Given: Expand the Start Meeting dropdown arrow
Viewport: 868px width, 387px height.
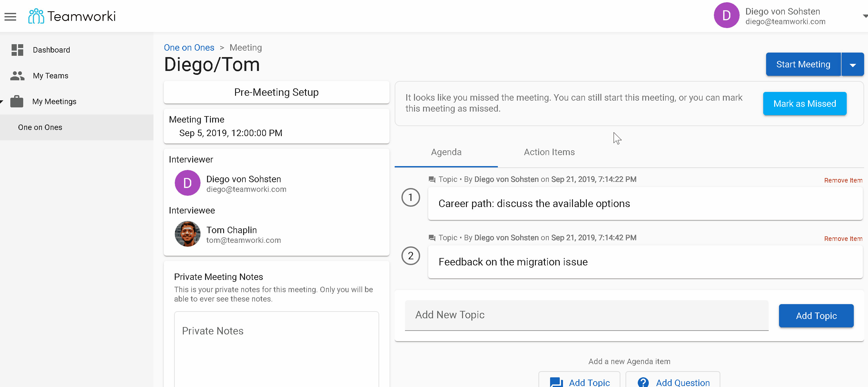Looking at the screenshot, I should (853, 65).
